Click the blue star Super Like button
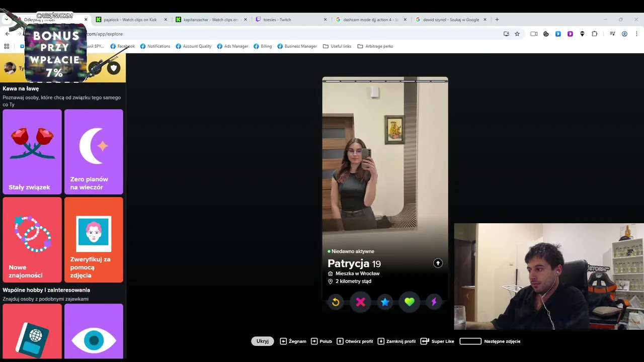 (x=385, y=302)
